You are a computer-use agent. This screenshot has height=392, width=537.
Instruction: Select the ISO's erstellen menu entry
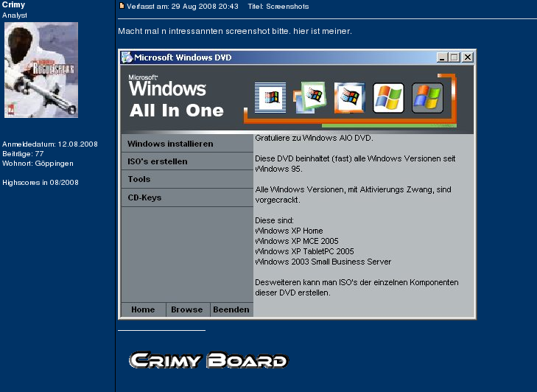(187, 161)
